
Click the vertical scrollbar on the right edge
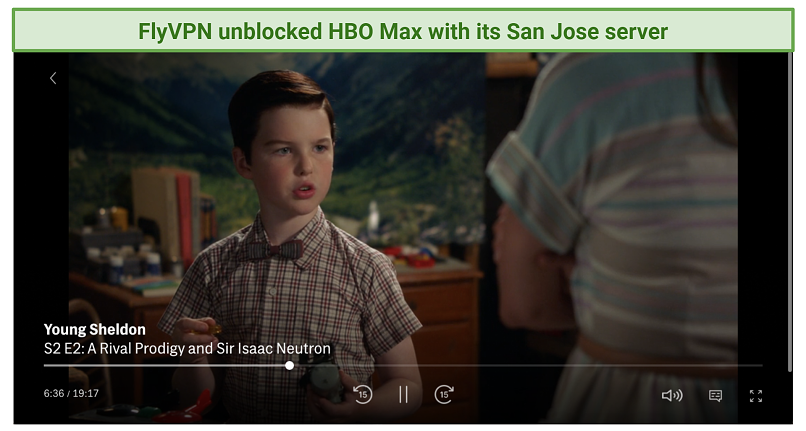790,211
